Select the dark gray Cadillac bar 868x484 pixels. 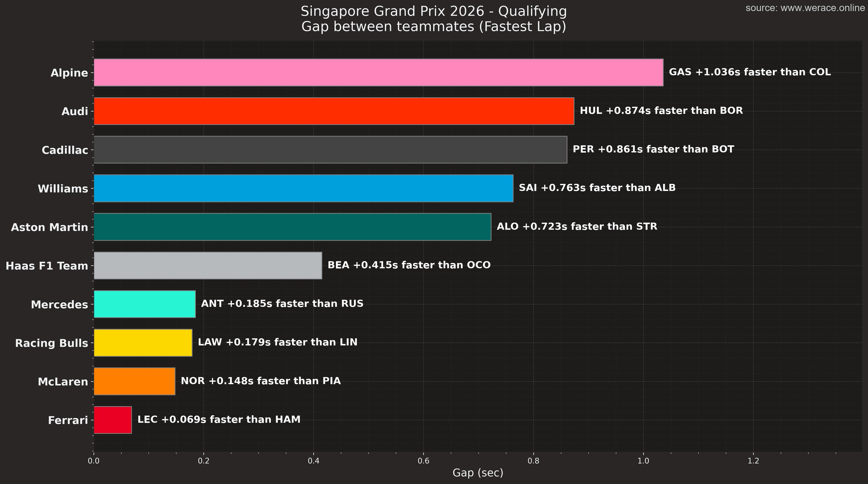[330, 150]
